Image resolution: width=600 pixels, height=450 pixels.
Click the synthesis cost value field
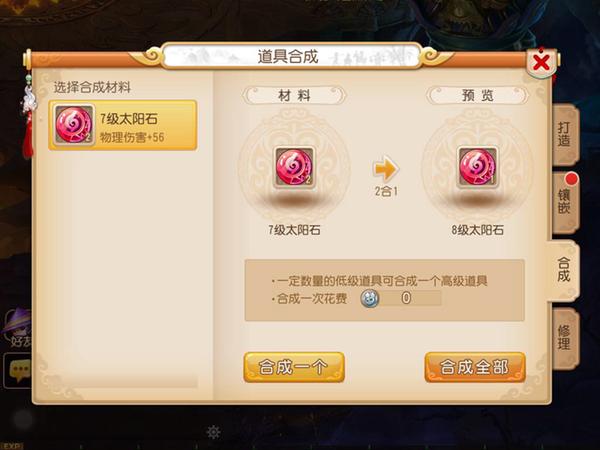410,298
